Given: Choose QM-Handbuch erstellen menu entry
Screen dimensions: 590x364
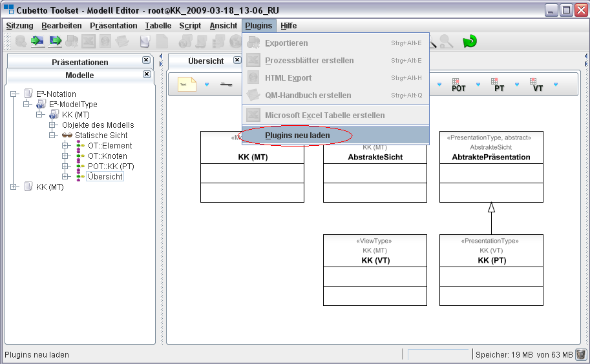Looking at the screenshot, I should click(x=335, y=96).
